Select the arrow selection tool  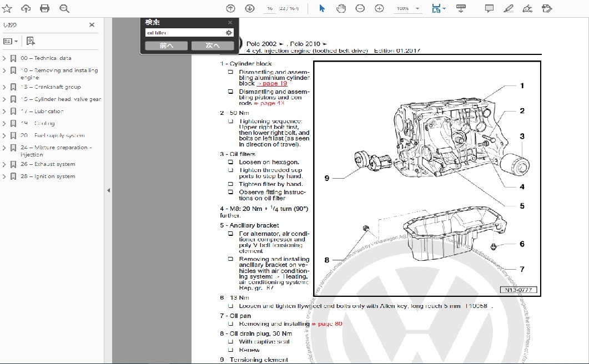[x=322, y=8]
